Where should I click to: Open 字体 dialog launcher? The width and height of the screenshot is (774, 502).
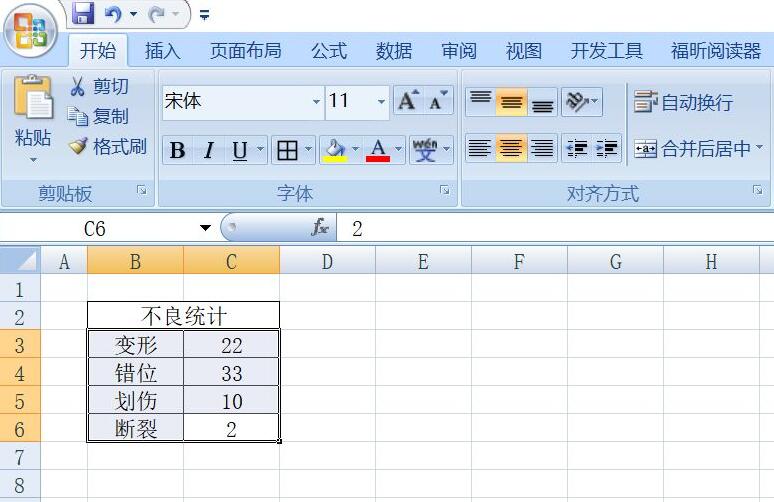[445, 190]
